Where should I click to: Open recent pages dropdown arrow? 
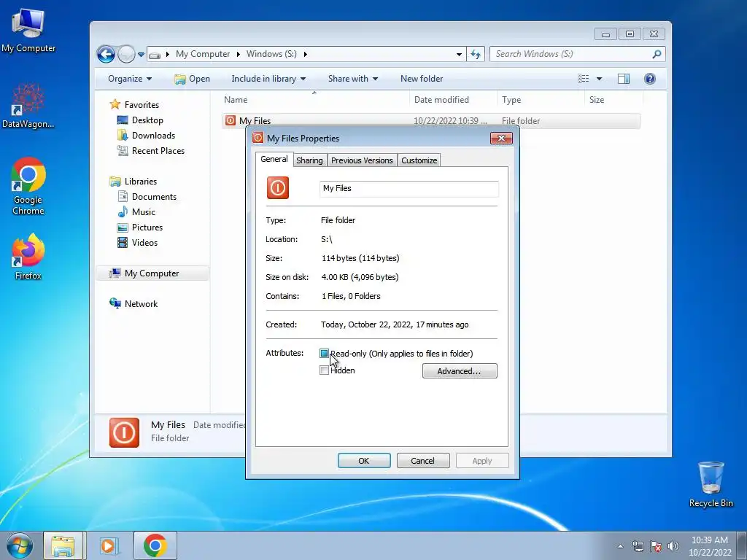(141, 55)
